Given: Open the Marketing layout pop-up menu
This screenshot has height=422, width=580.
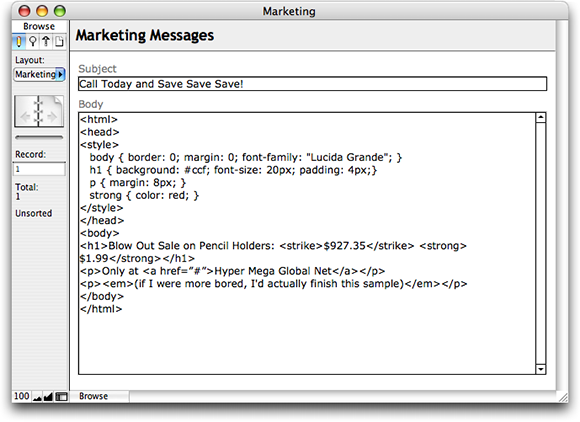Looking at the screenshot, I should pyautogui.click(x=39, y=74).
